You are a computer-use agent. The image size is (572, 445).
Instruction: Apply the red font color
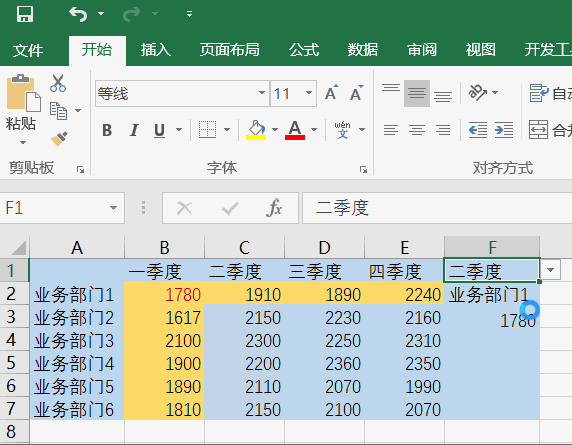295,129
